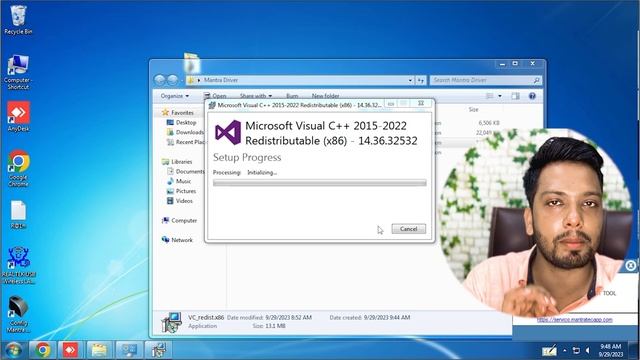Click the Chrome icon in the taskbar

coord(42,350)
